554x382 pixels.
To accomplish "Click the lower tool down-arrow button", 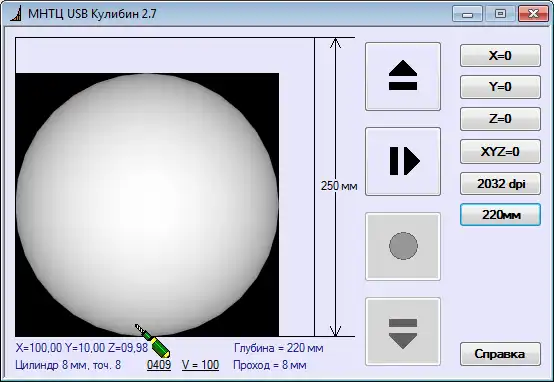I will (x=403, y=331).
